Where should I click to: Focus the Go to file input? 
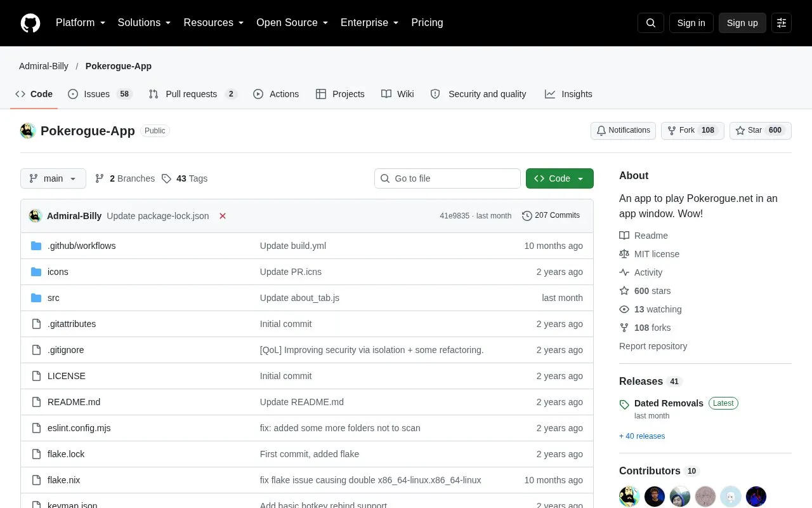[447, 178]
